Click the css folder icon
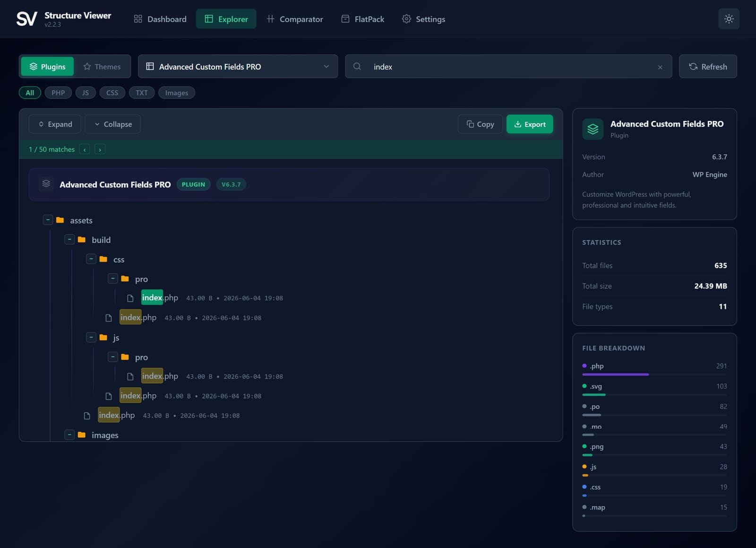Image resolution: width=756 pixels, height=548 pixels. [103, 259]
